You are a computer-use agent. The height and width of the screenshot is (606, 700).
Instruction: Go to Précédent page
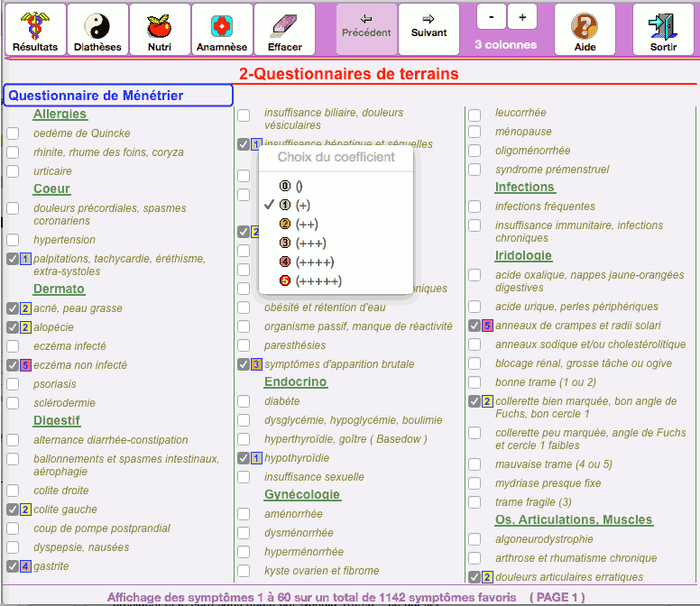tap(366, 30)
